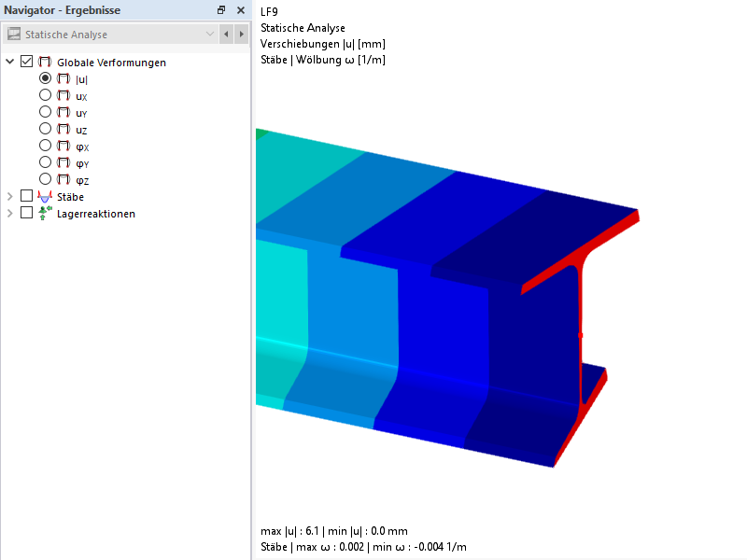The image size is (747, 560).
Task: Click the icon beside φY
Action: click(63, 162)
